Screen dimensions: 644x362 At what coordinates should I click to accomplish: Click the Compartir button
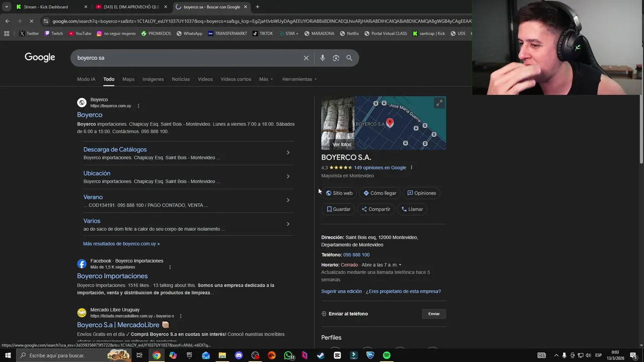[x=376, y=209]
